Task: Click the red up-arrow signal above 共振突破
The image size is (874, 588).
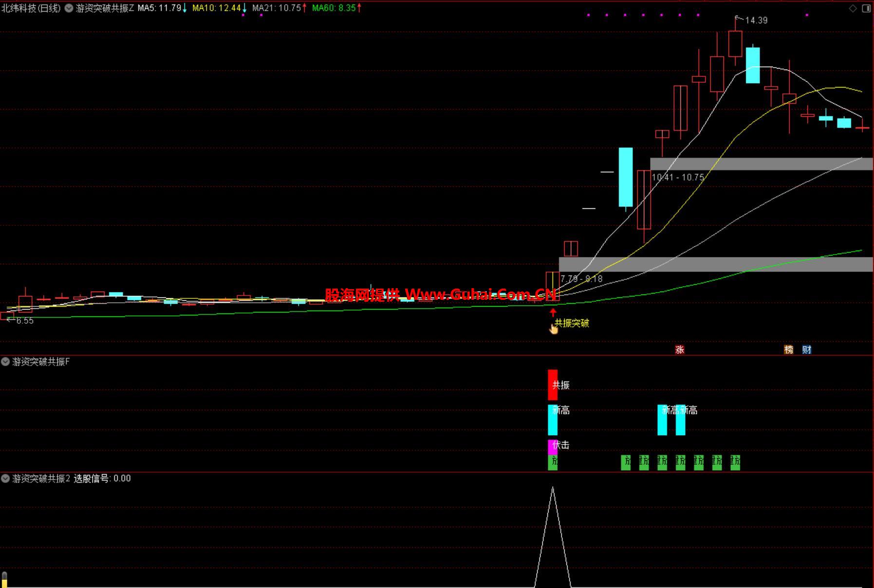Action: (553, 312)
